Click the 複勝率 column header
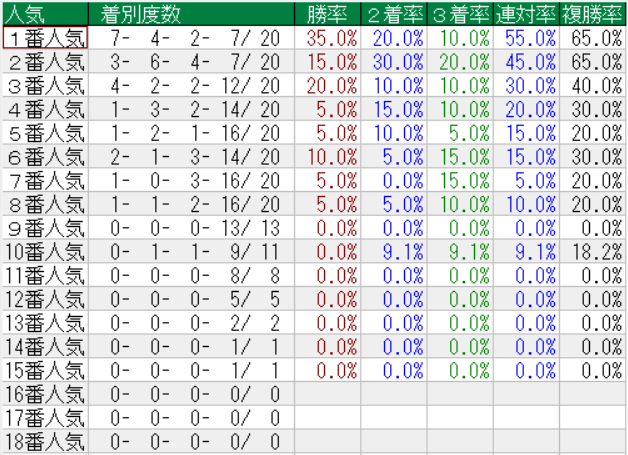Viewport: 628px width, 455px height. click(x=592, y=14)
